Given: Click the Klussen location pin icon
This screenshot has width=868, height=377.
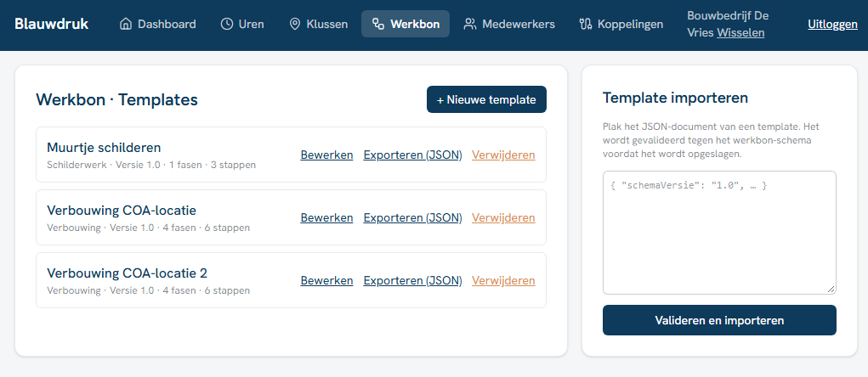Looking at the screenshot, I should (294, 24).
